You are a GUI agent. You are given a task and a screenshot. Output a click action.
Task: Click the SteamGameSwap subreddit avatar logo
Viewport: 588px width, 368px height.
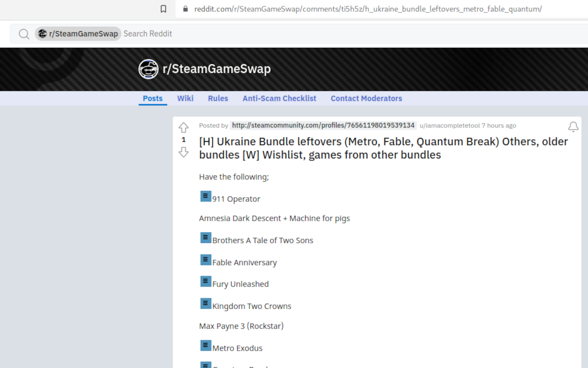[148, 69]
